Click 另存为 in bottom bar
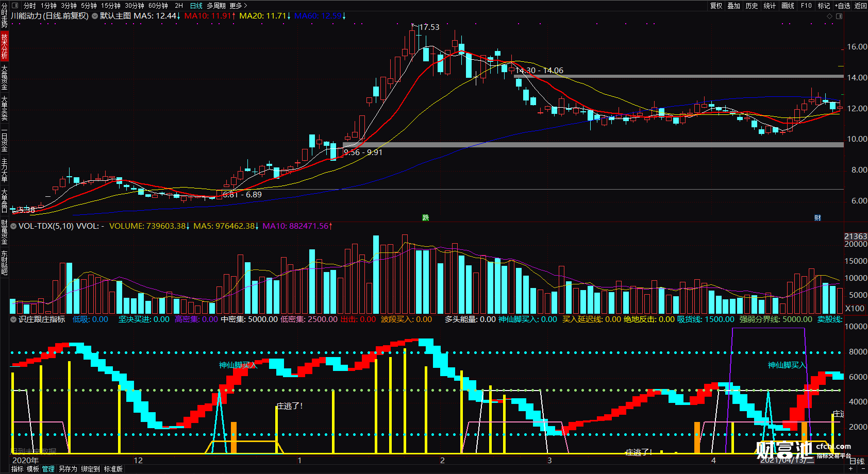The width and height of the screenshot is (868, 474). click(68, 469)
